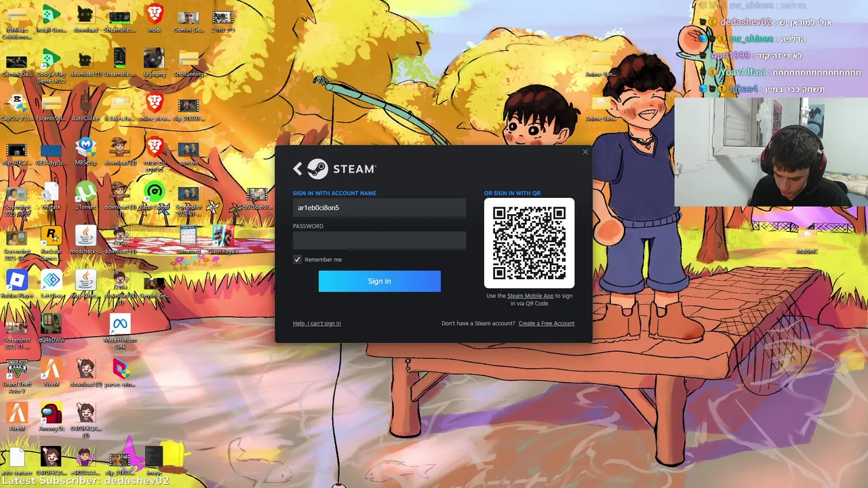Screen dimensions: 868x488
Task: Select the LetsView shortcut
Action: (51, 284)
